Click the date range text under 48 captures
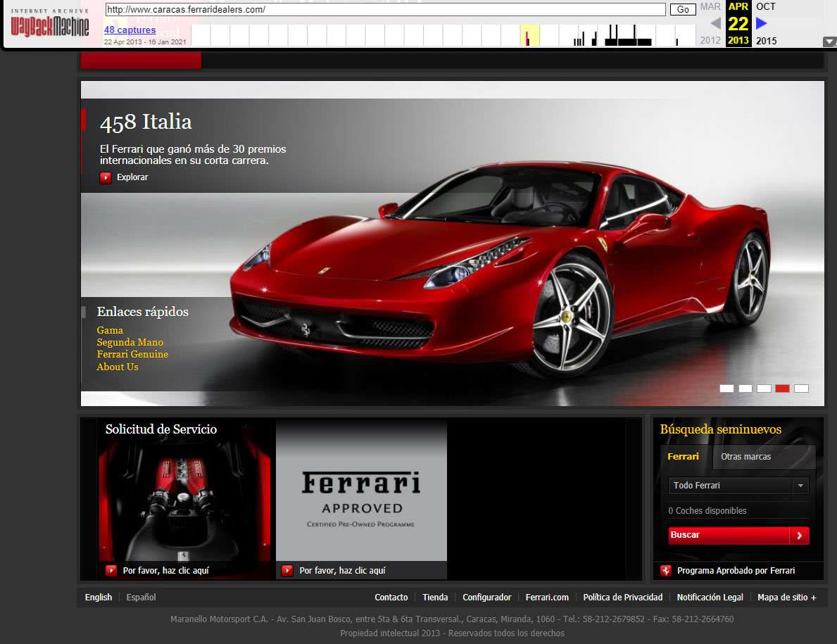The image size is (837, 644). (x=145, y=42)
